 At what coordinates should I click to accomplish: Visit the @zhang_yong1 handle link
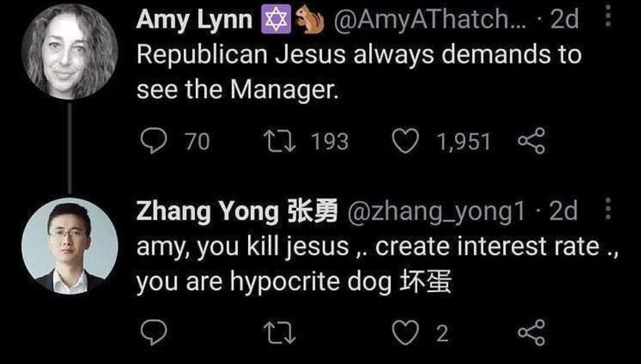click(440, 213)
